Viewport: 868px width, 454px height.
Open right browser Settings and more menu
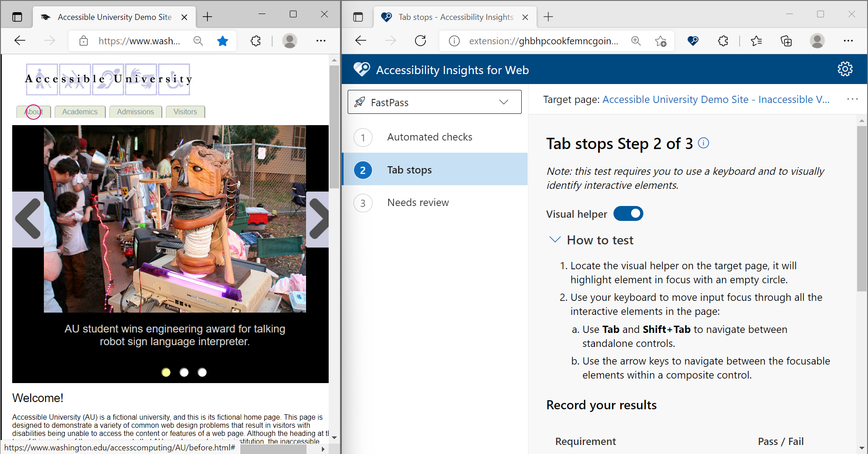tap(848, 41)
